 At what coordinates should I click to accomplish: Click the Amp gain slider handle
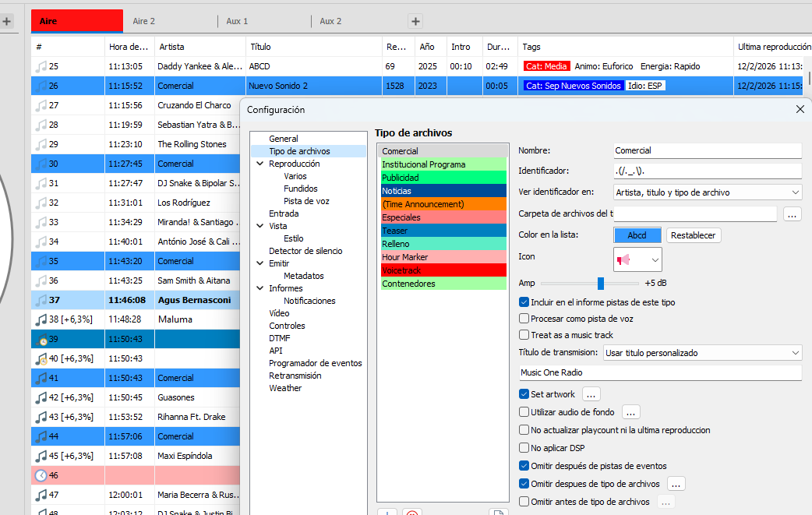tap(601, 283)
